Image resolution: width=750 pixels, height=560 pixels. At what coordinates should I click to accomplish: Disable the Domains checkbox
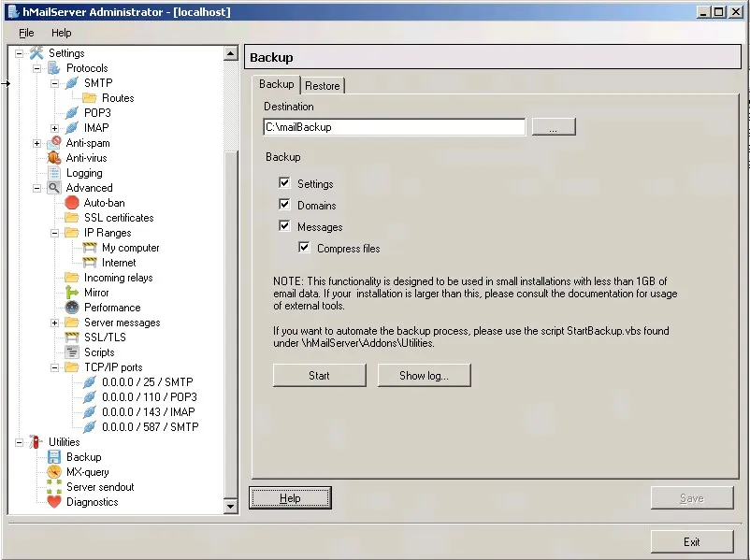pos(285,204)
